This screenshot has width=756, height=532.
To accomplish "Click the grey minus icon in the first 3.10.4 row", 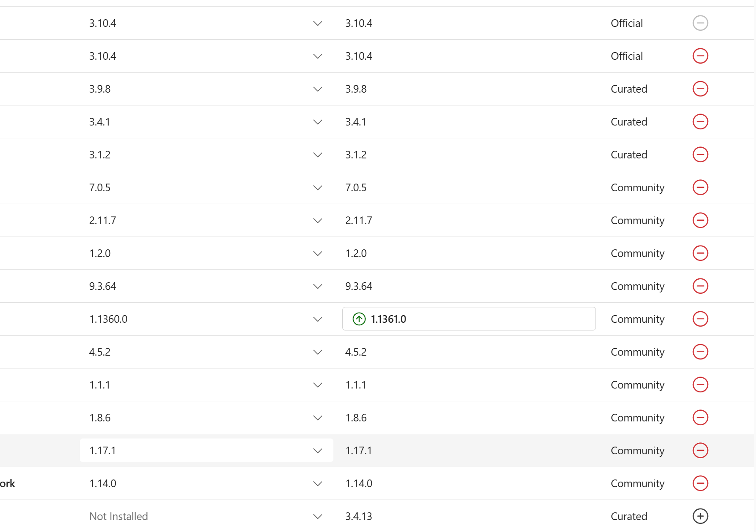I will [700, 23].
